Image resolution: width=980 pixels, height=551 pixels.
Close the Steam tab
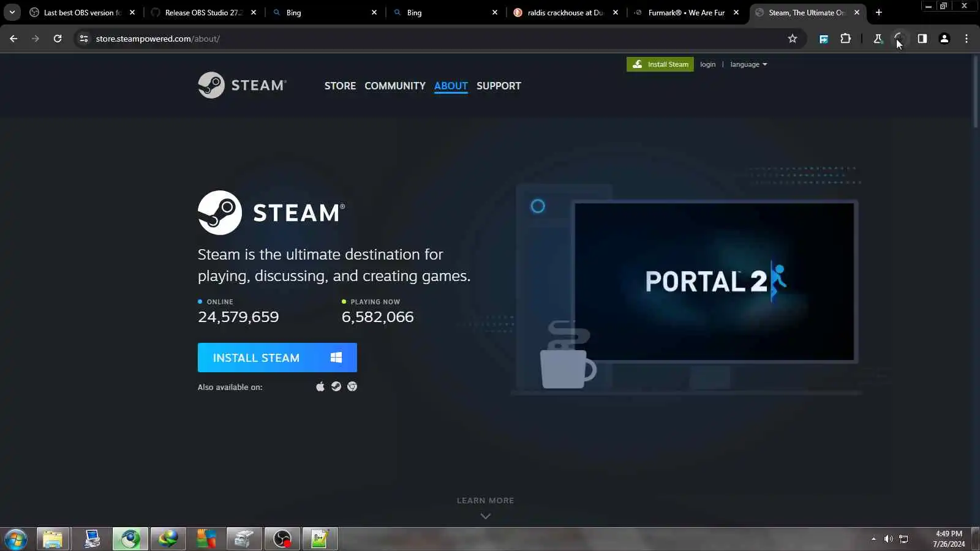click(x=857, y=12)
